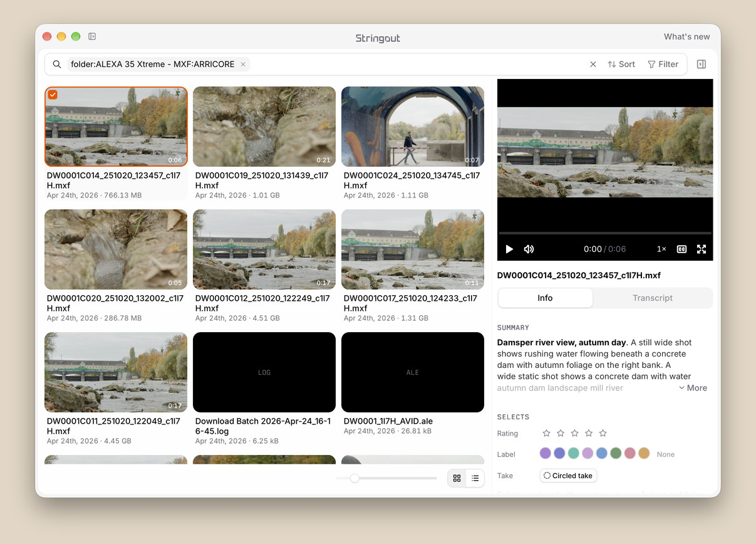Apply the first purple label swatch
Viewport: 756px width, 544px height.
546,453
